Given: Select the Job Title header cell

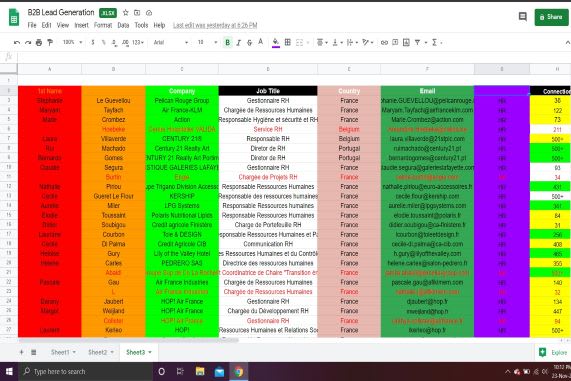Looking at the screenshot, I should [x=268, y=91].
